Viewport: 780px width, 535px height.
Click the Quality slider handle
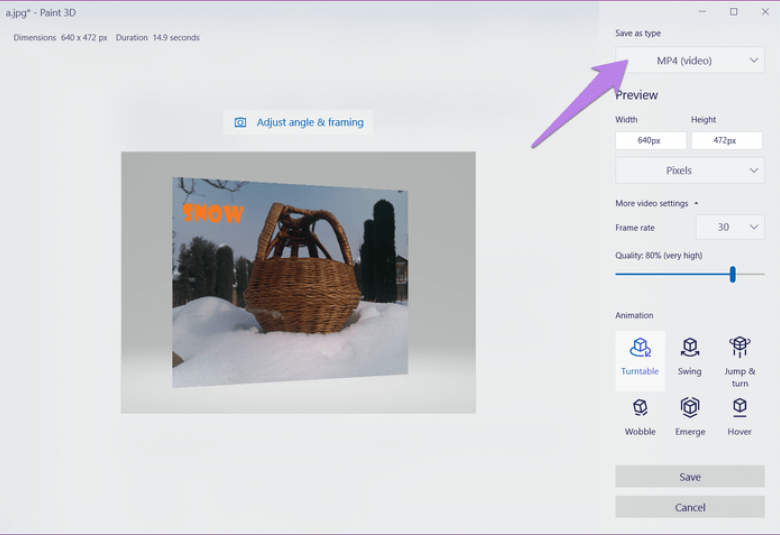(x=733, y=274)
